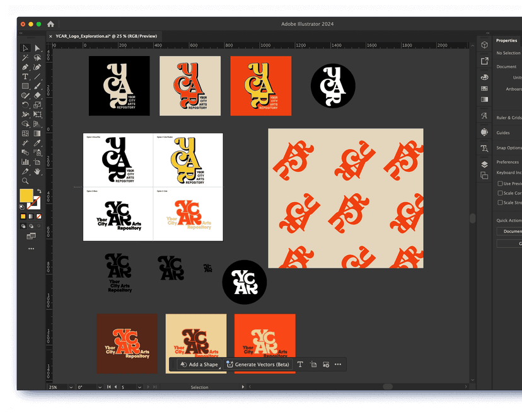Screen dimensions: 522x420
Task: Pick the Lasso tool
Action: coord(37,58)
